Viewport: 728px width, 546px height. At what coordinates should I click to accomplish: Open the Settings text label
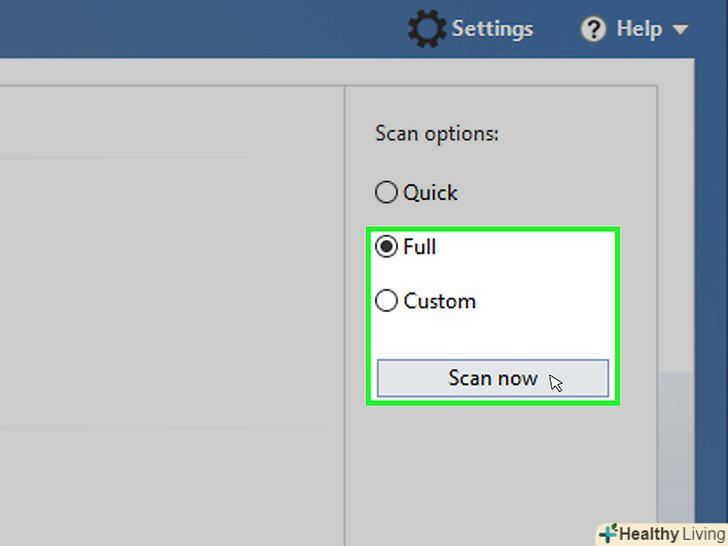(x=492, y=29)
